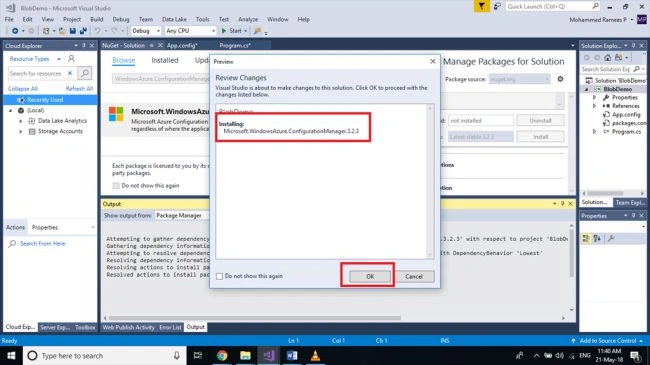Image resolution: width=650 pixels, height=365 pixels.
Task: Open the Analyze menu
Action: (248, 19)
